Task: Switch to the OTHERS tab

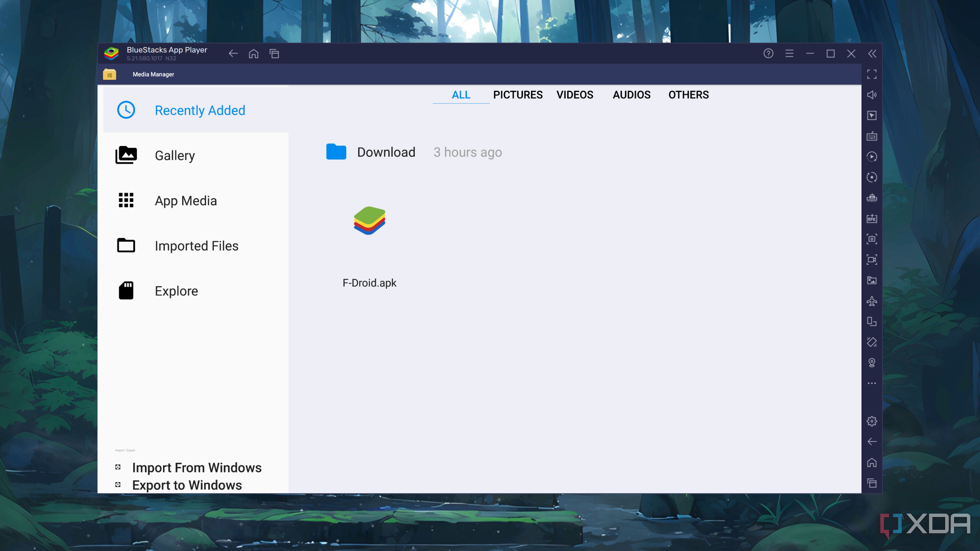Action: [688, 95]
